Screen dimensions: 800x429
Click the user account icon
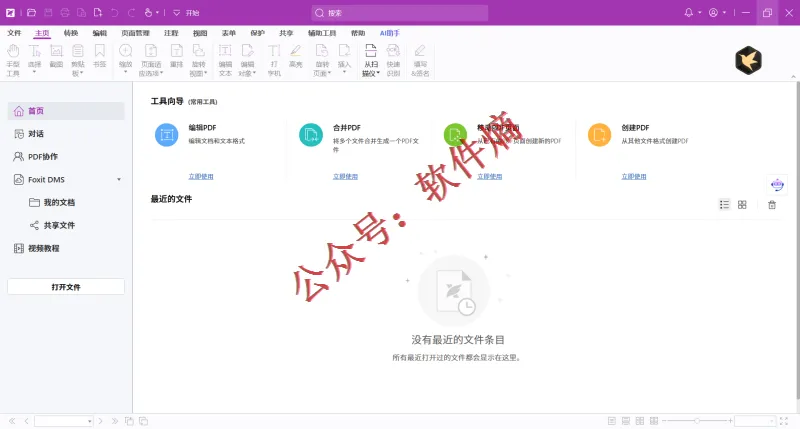(713, 13)
